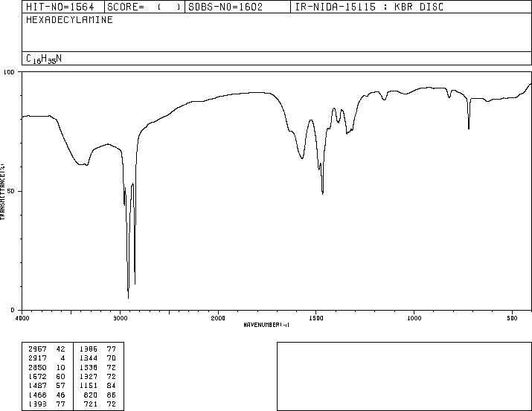The image size is (532, 411).
Task: Click transmittance value 60 beside 1672
Action: 60,376
